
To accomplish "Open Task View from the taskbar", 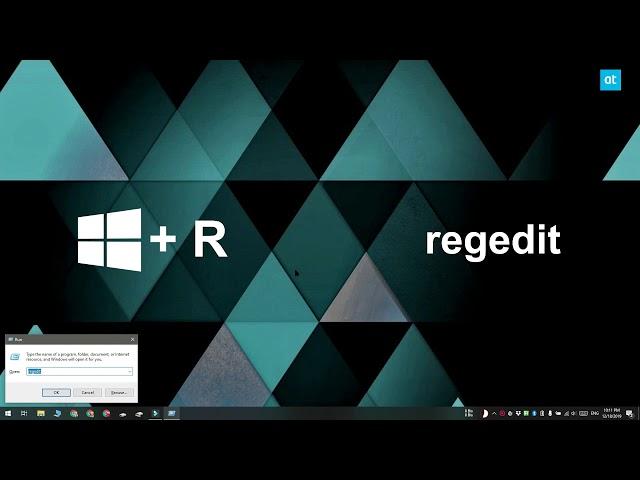I will (x=24, y=413).
